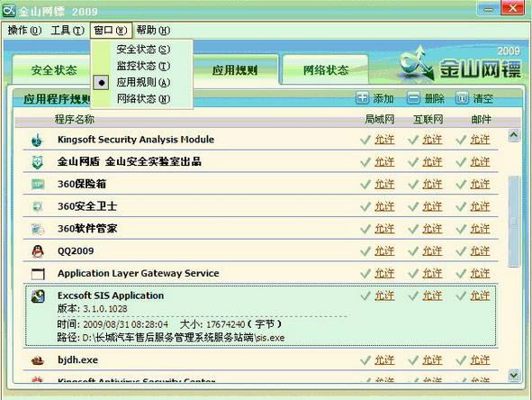Click the 互联网 checkmark for Excsoft SIS Application
The width and height of the screenshot is (532, 400).
pos(413,296)
